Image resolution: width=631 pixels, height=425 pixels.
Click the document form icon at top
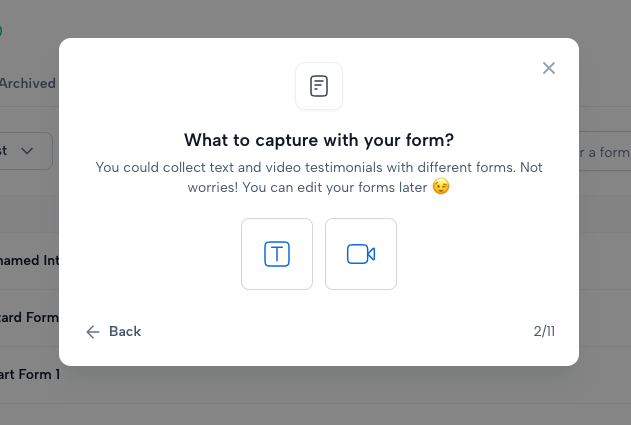pos(319,86)
